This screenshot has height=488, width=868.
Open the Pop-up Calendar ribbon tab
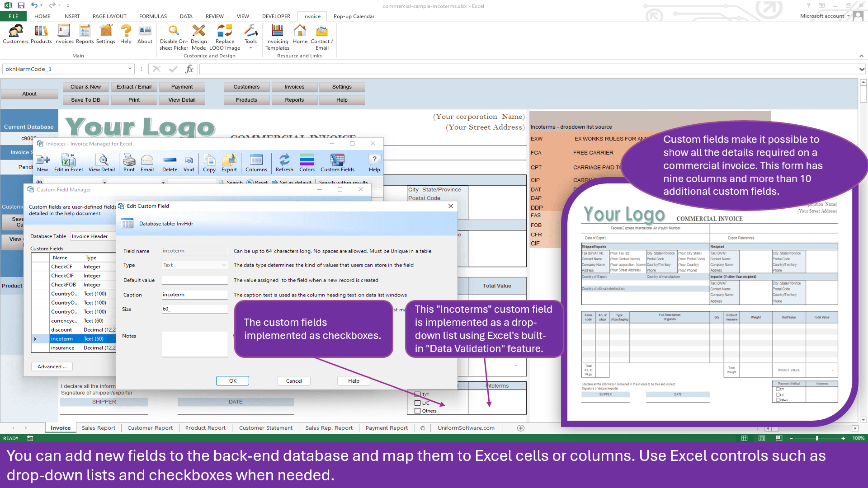click(354, 16)
